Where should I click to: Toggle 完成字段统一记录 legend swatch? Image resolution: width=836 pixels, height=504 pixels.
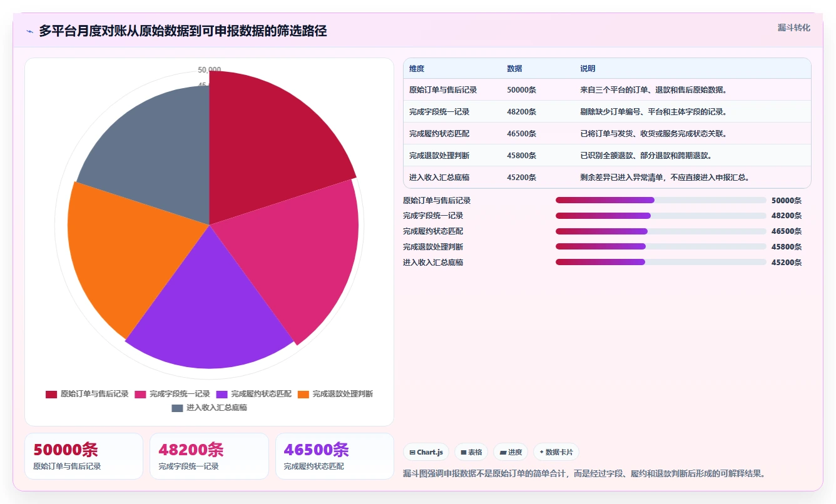tap(140, 394)
